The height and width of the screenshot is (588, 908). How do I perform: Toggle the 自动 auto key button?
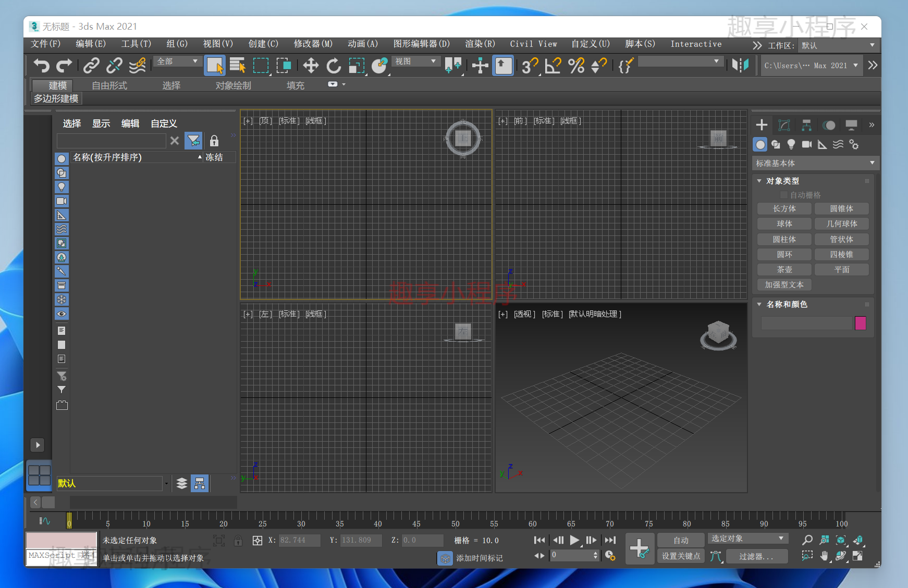681,540
